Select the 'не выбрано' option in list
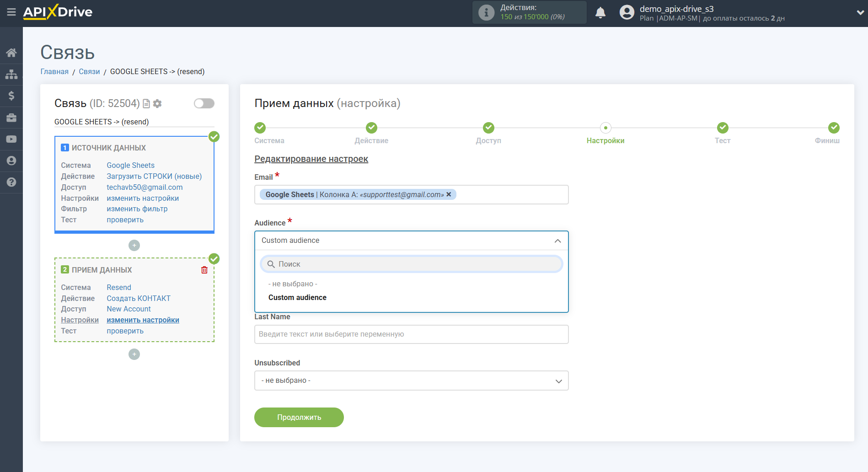868x472 pixels. 293,284
